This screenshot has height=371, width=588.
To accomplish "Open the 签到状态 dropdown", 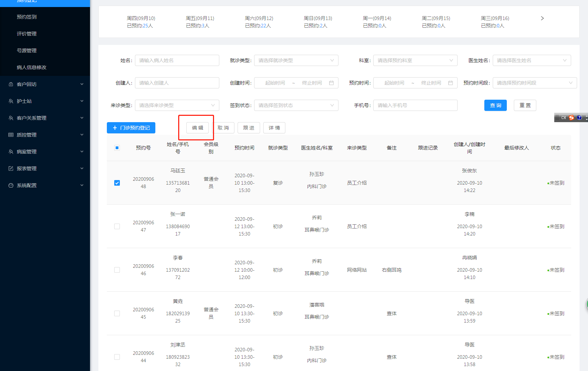I will tap(296, 105).
